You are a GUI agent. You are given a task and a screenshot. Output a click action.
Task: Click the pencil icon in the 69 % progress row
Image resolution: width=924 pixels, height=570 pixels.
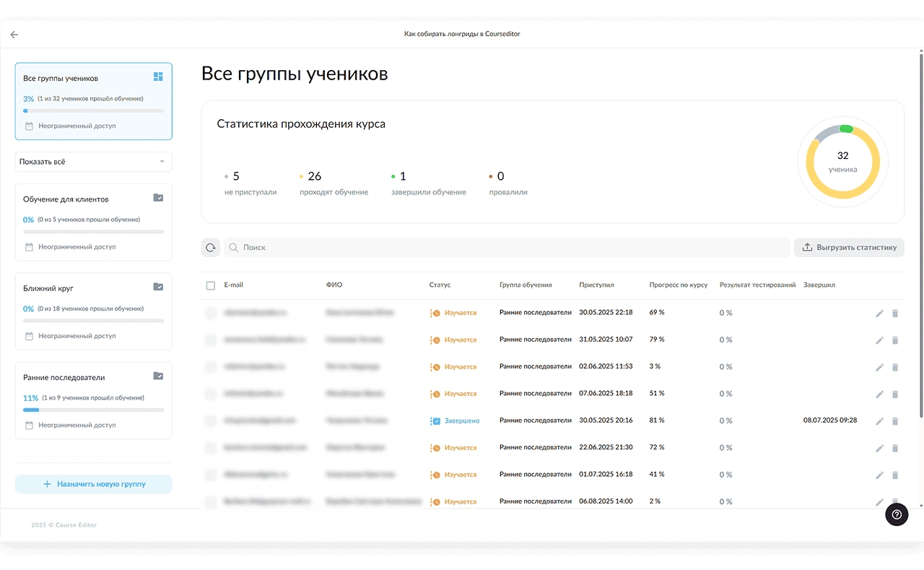click(x=879, y=314)
